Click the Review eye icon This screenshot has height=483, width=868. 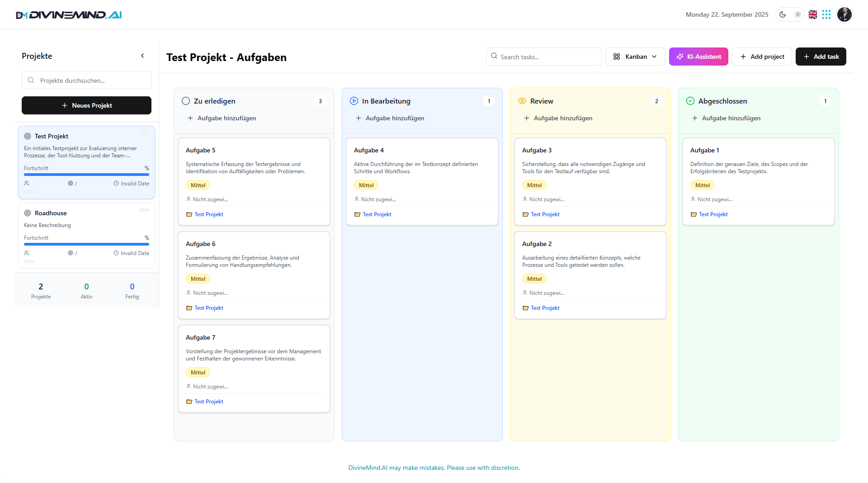[x=522, y=101]
